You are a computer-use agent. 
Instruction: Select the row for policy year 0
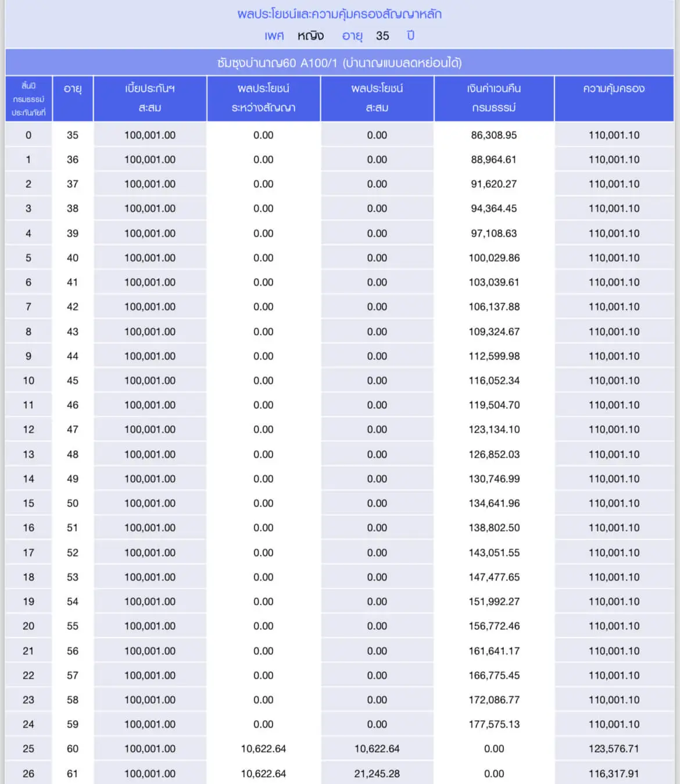coord(28,134)
